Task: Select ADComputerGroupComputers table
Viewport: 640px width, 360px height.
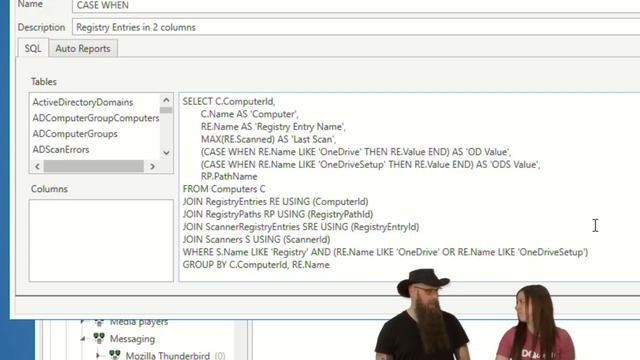Action: pos(96,118)
